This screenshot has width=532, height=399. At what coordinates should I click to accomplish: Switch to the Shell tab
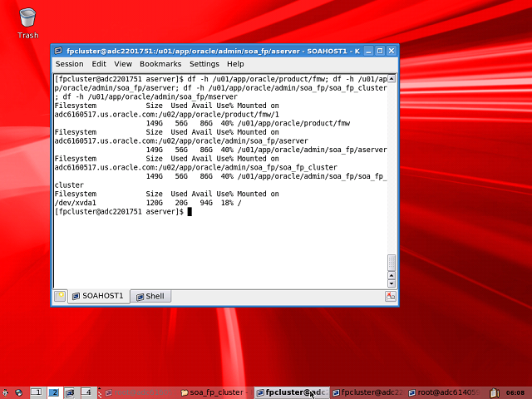pos(150,296)
